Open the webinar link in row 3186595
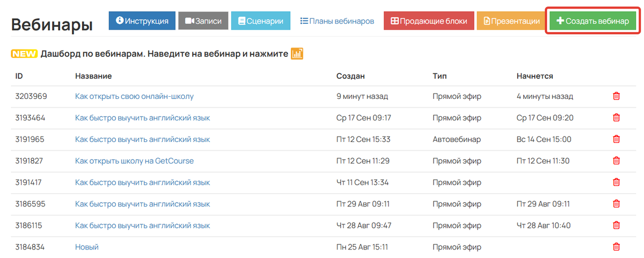This screenshot has width=644, height=258. (x=142, y=204)
